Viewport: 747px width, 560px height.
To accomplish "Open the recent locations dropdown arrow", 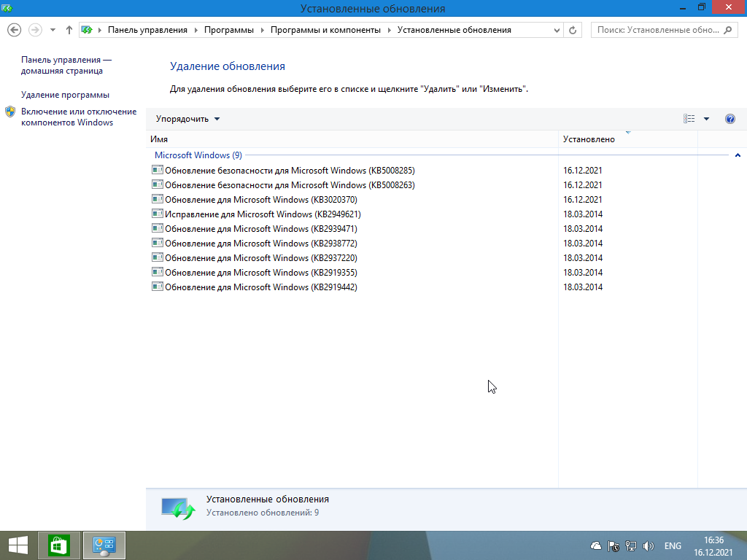I will (53, 30).
